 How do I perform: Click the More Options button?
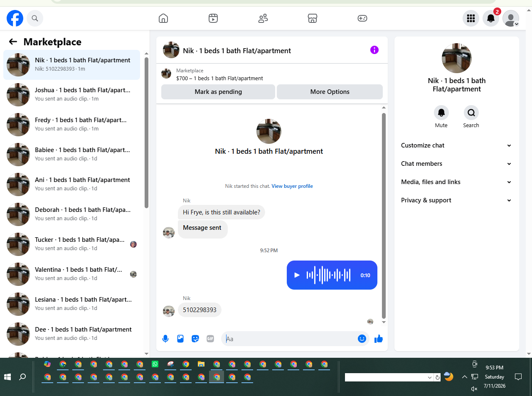click(x=330, y=92)
